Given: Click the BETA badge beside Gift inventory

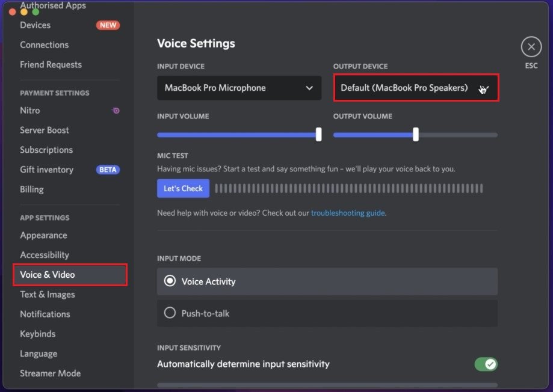Looking at the screenshot, I should coord(108,170).
